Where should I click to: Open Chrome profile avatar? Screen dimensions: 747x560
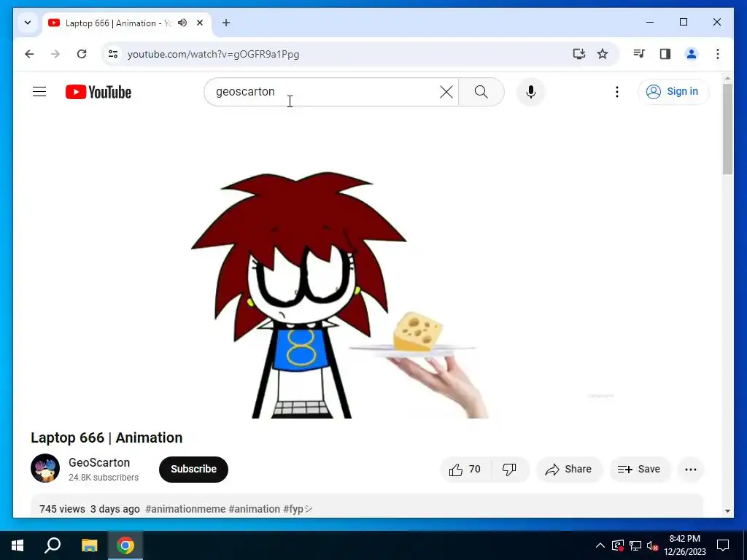pyautogui.click(x=692, y=54)
